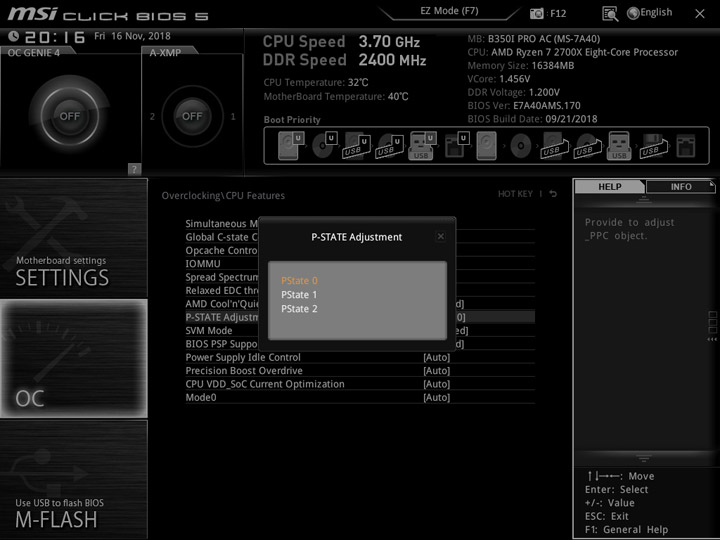This screenshot has width=720, height=540.
Task: Close BIOS with top-right X
Action: pos(699,14)
